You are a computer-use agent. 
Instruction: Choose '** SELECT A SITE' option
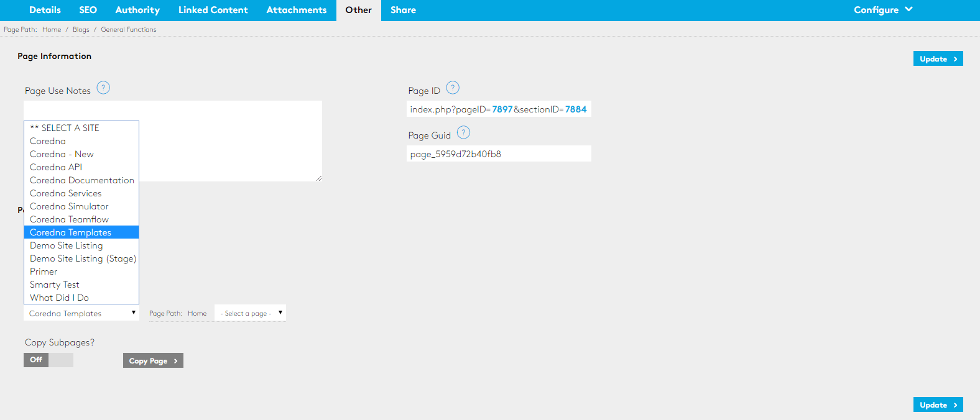81,128
